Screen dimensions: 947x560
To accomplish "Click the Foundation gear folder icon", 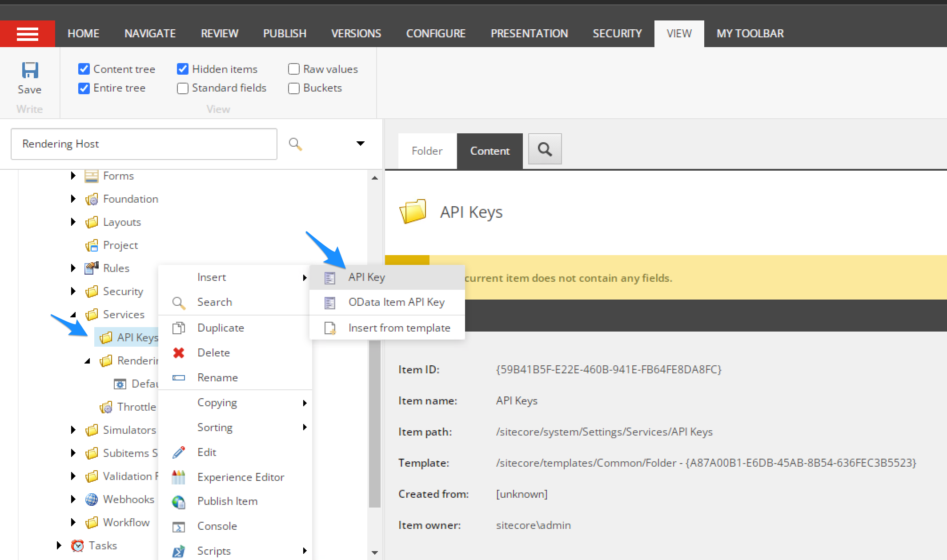I will click(x=92, y=199).
